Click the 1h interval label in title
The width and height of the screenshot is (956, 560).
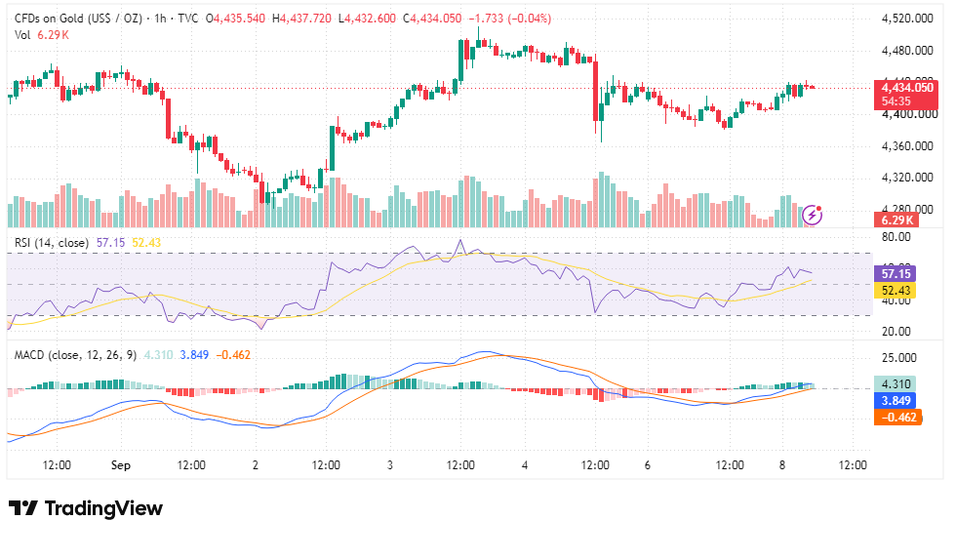[x=160, y=19]
